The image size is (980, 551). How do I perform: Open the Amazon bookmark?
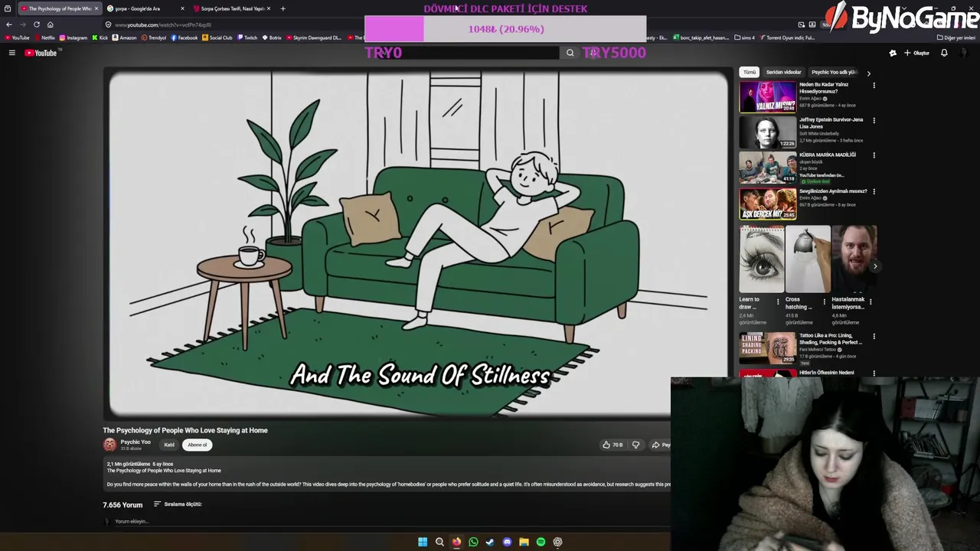[124, 37]
